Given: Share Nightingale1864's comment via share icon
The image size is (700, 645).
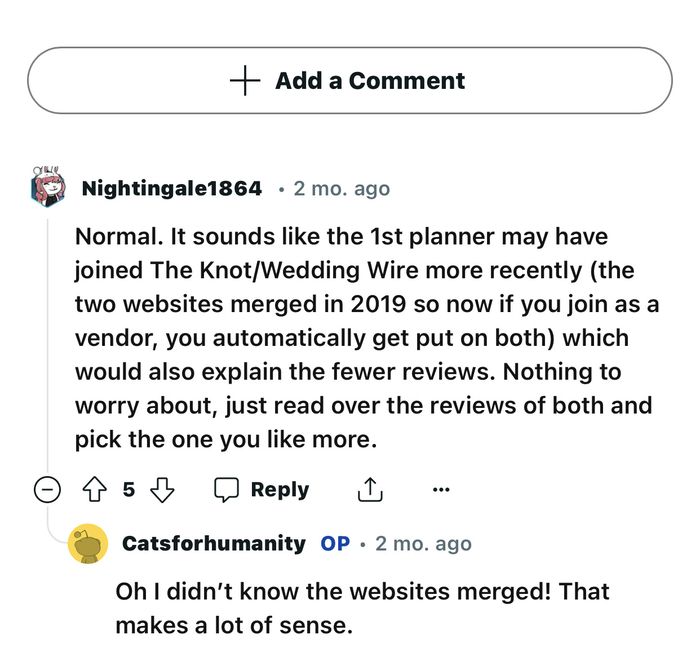Looking at the screenshot, I should [370, 490].
